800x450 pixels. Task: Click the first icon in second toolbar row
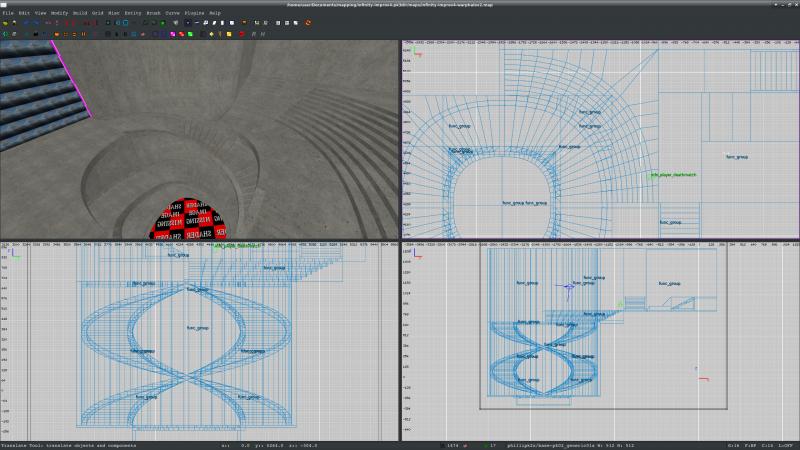click(5, 32)
